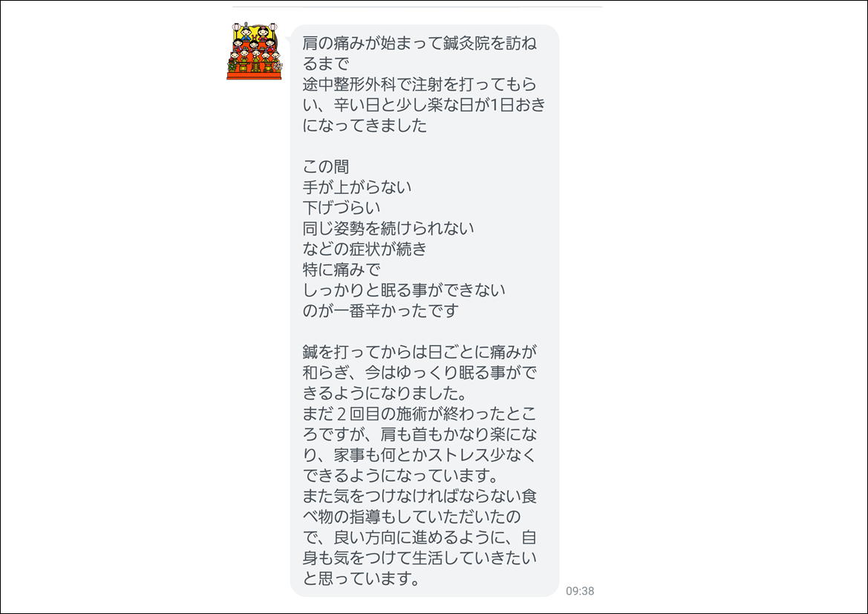This screenshot has height=614, width=868.
Task: Click the line などの症状が続き
Action: point(365,249)
